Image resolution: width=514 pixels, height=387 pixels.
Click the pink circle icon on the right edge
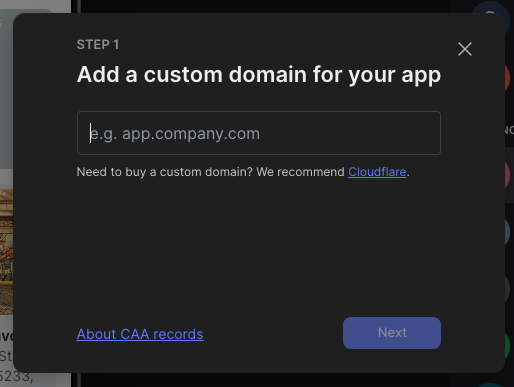(x=507, y=175)
